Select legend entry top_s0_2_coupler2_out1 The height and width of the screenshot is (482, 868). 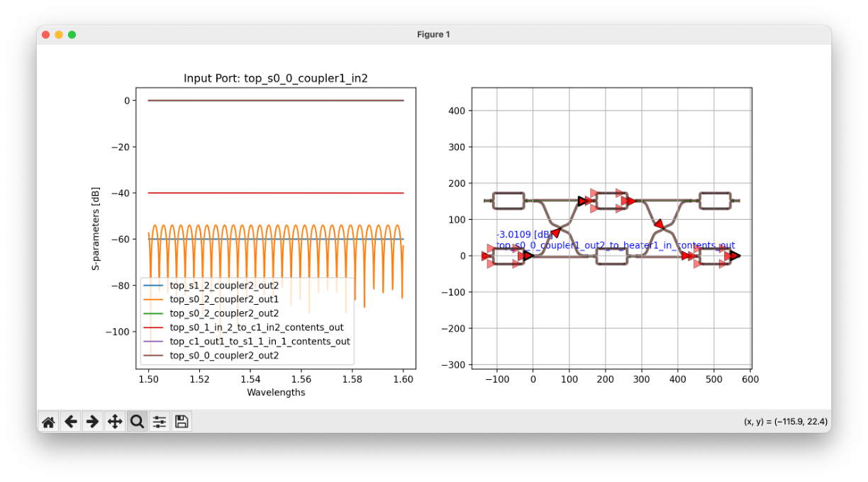pos(224,299)
